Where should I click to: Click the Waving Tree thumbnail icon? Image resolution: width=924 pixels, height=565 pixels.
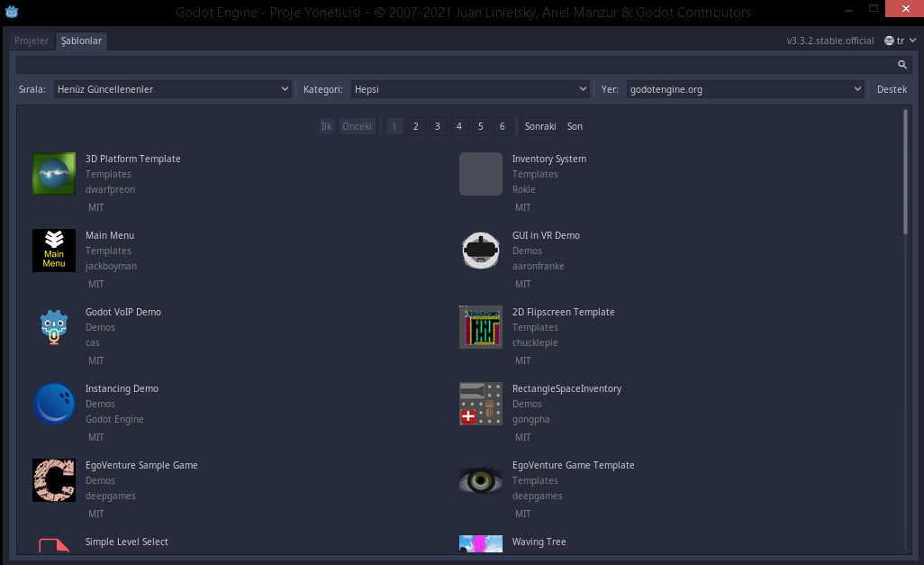tap(481, 543)
